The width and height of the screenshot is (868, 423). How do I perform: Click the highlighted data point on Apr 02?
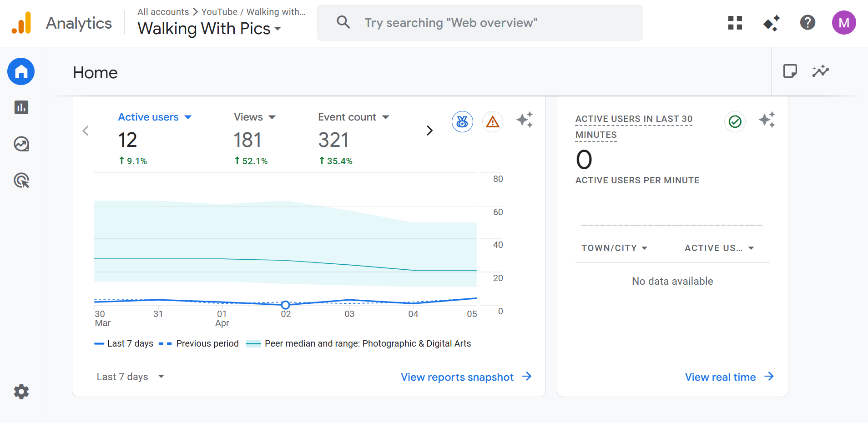tap(285, 305)
